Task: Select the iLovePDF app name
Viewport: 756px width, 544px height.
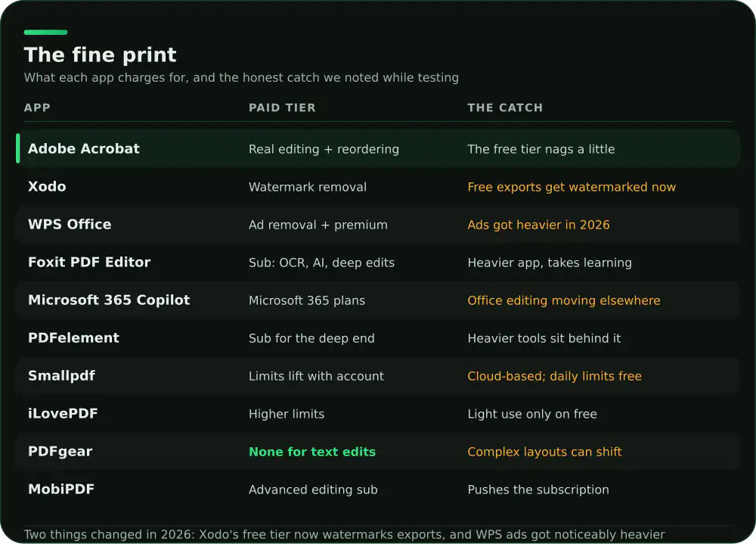Action: [63, 414]
